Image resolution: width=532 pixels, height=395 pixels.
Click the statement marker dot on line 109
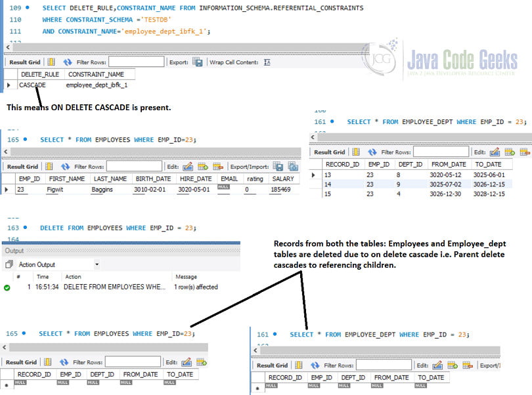click(28, 7)
